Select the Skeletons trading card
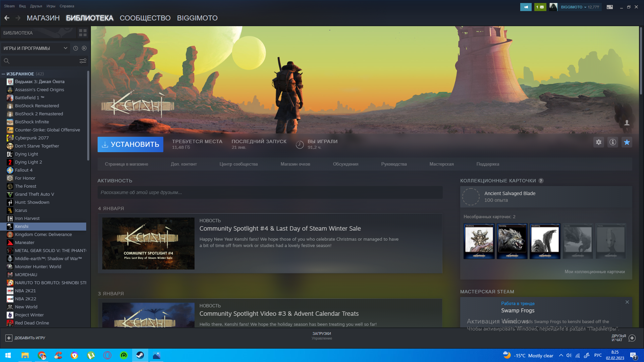Image resolution: width=644 pixels, height=362 pixels. (479, 241)
